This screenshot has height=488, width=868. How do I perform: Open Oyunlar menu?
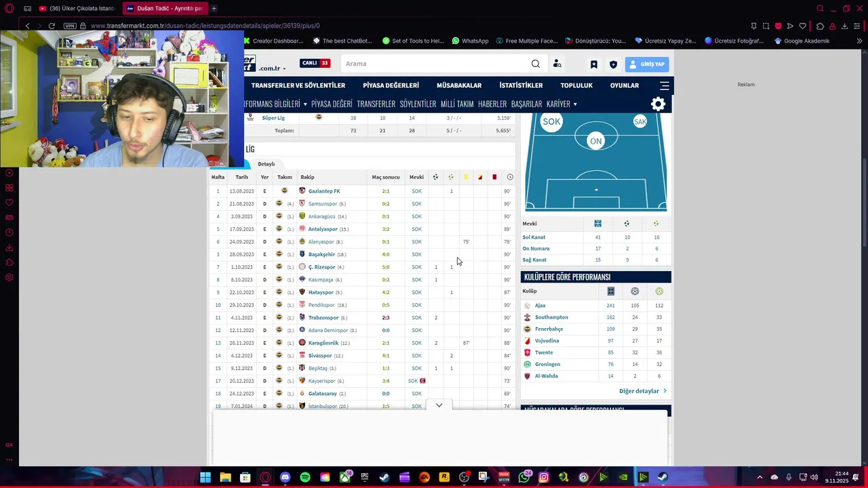point(625,85)
